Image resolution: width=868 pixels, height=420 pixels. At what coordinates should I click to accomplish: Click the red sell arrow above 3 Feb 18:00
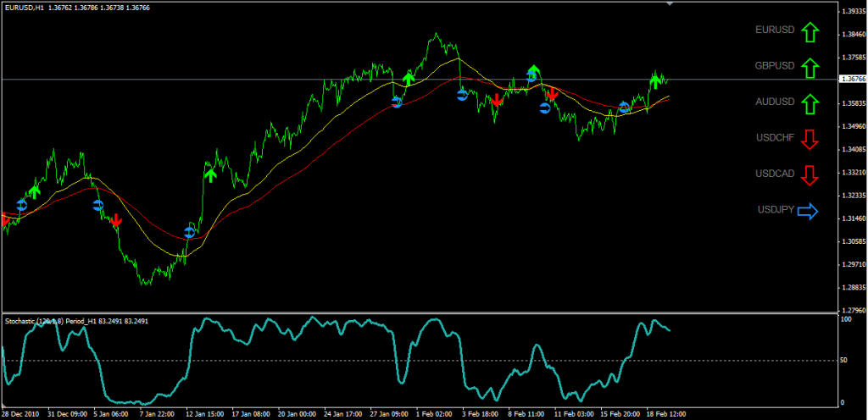point(497,100)
